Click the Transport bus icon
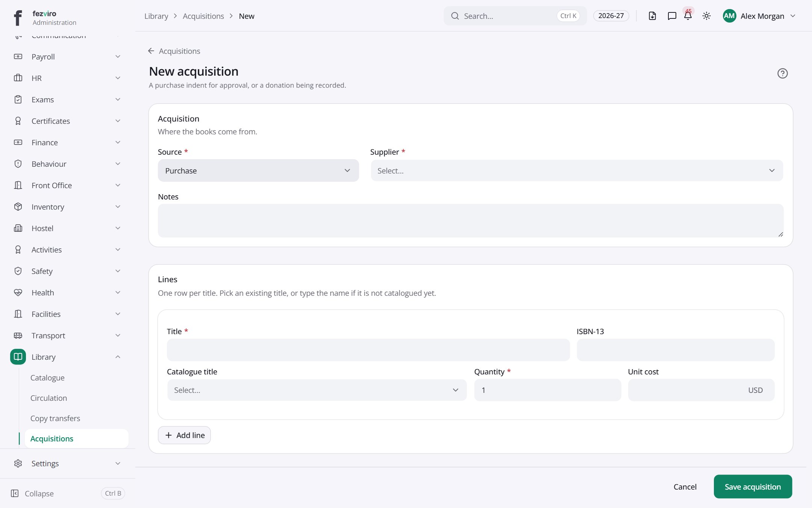Screen dimensions: 812x508 pyautogui.click(x=18, y=335)
